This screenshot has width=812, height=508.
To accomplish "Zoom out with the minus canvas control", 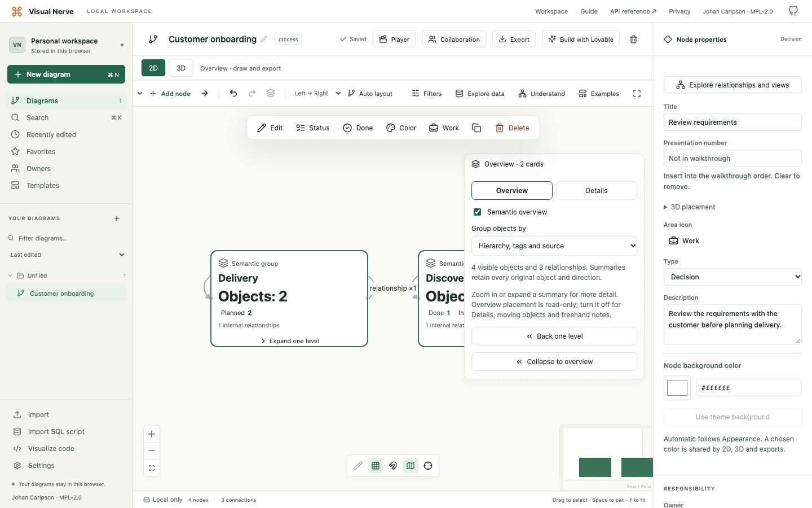I will [152, 451].
